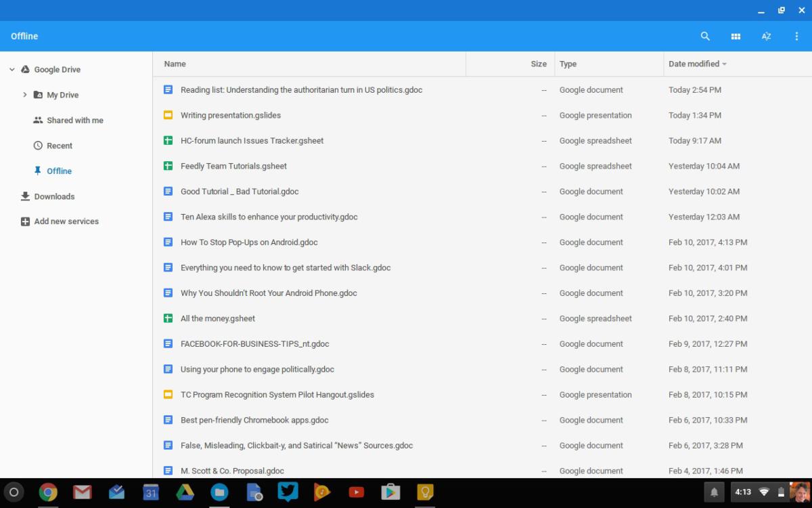Collapse the Google Drive tree

click(12, 69)
